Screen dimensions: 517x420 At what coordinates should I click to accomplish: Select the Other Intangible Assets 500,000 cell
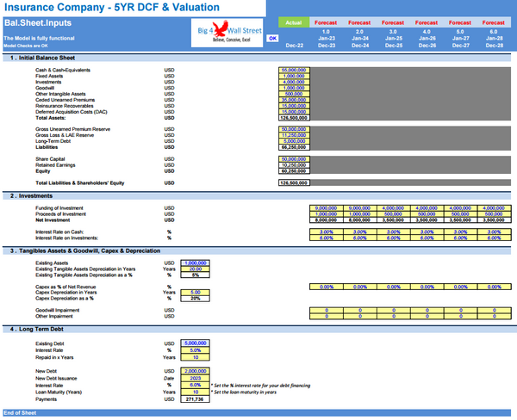[x=294, y=94]
